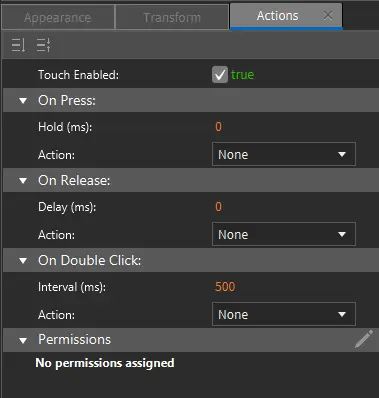Click 'No permissions assigned' text
The image size is (379, 398).
point(105,363)
